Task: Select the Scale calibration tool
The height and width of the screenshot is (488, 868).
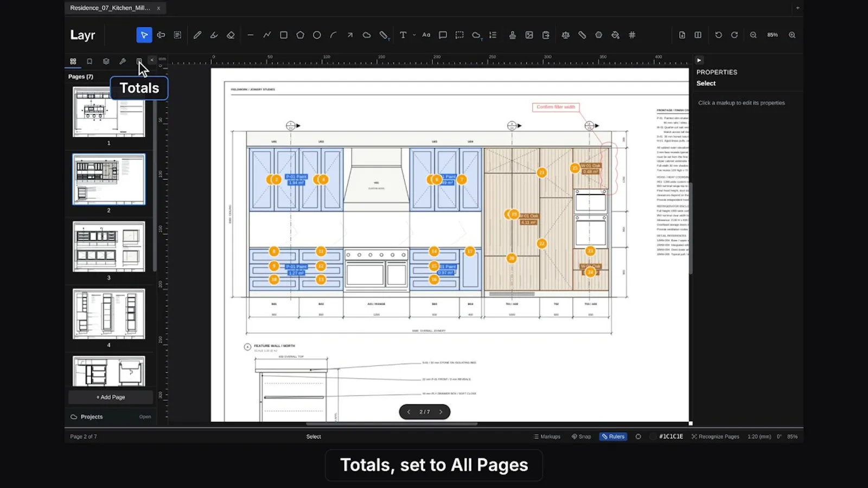Action: tap(565, 35)
